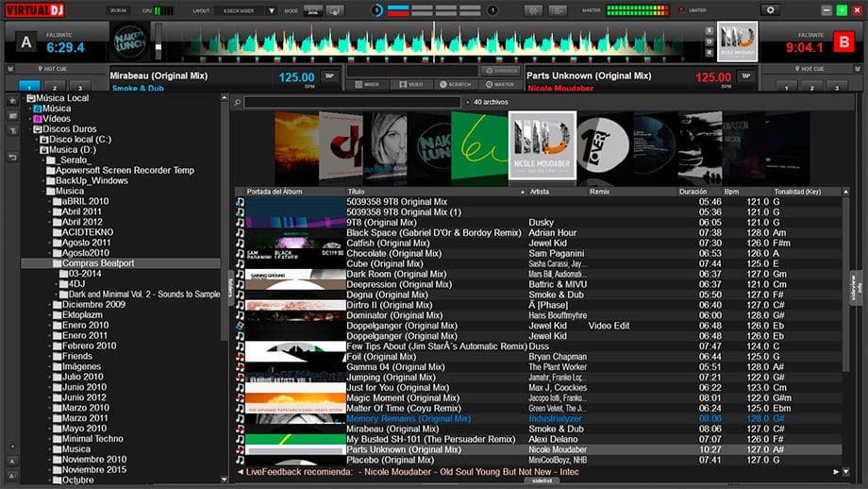This screenshot has height=489, width=868.
Task: Click into the browser search field
Action: 352,103
